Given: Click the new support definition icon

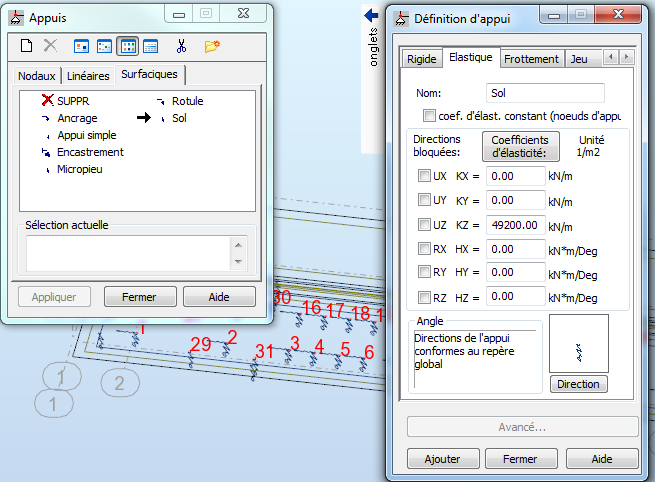Looking at the screenshot, I should tap(26, 46).
